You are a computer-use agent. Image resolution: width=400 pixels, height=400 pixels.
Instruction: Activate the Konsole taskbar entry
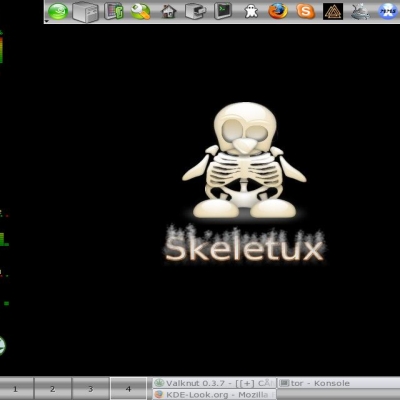pos(338,383)
